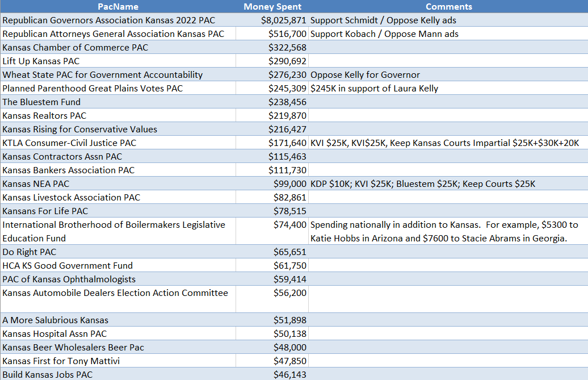Image resolution: width=588 pixels, height=380 pixels.
Task: Click the Comments column header
Action: [x=448, y=6]
